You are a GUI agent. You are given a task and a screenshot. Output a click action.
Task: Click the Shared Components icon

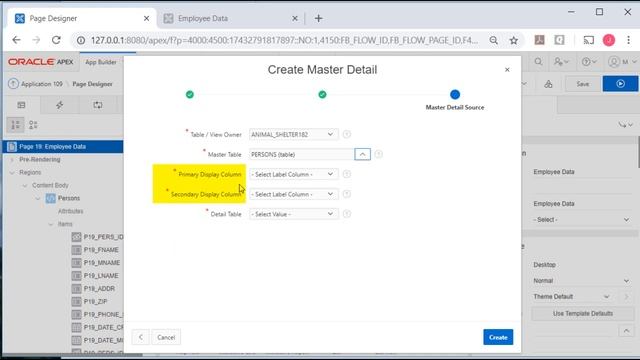[548, 84]
